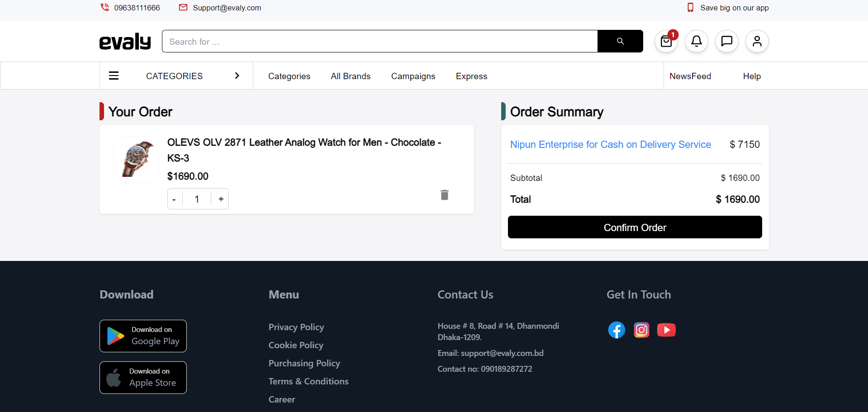Click the $ 7150 shop amount

coord(745,144)
